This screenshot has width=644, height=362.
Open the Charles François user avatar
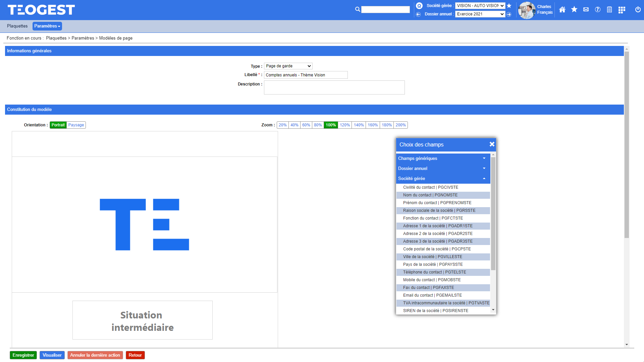(527, 10)
